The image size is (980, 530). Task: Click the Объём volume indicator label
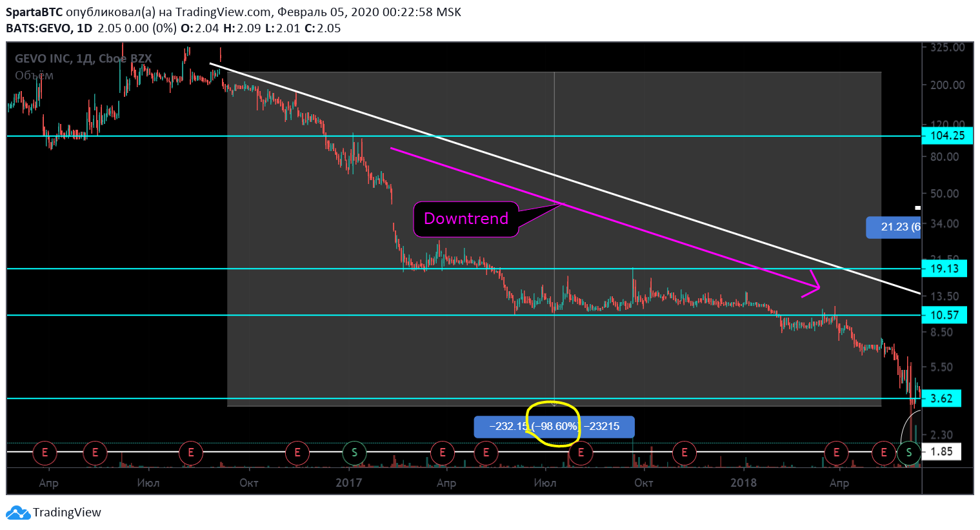(34, 76)
